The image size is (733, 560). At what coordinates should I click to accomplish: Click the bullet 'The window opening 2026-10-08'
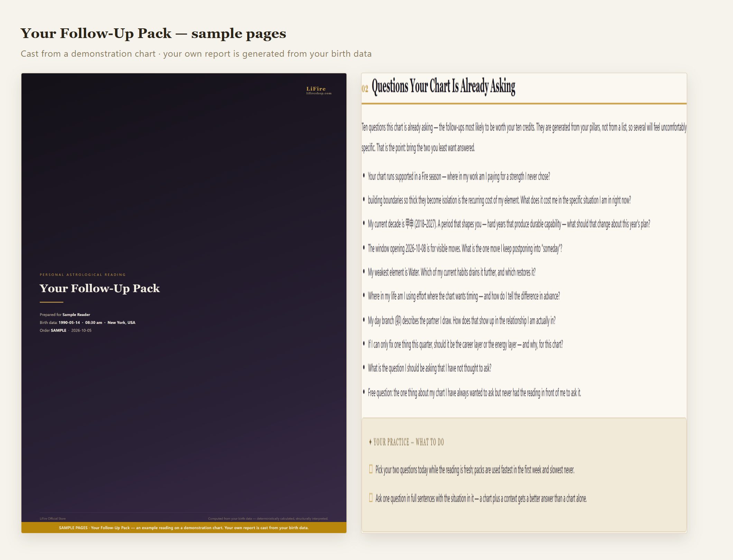[x=465, y=249]
